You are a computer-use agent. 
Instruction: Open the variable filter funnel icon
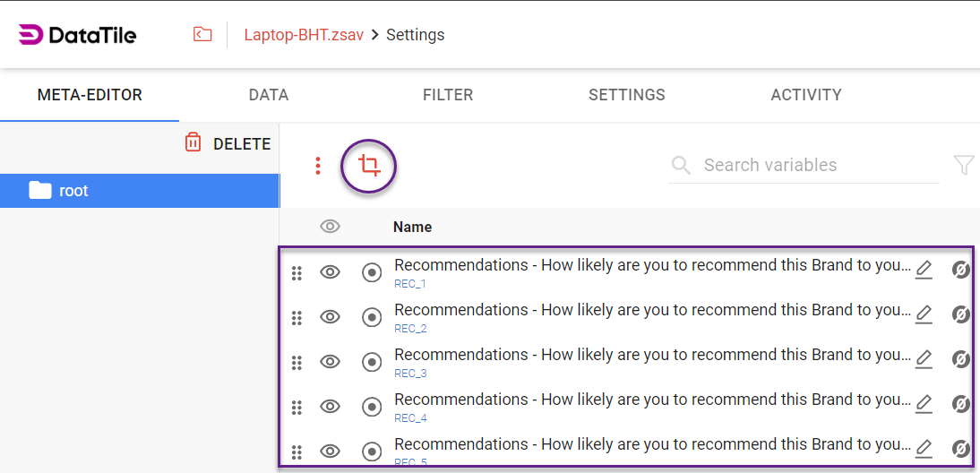[963, 165]
